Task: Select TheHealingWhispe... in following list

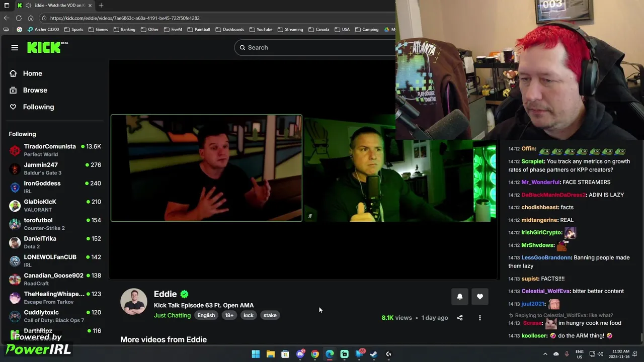Action: pos(55,298)
